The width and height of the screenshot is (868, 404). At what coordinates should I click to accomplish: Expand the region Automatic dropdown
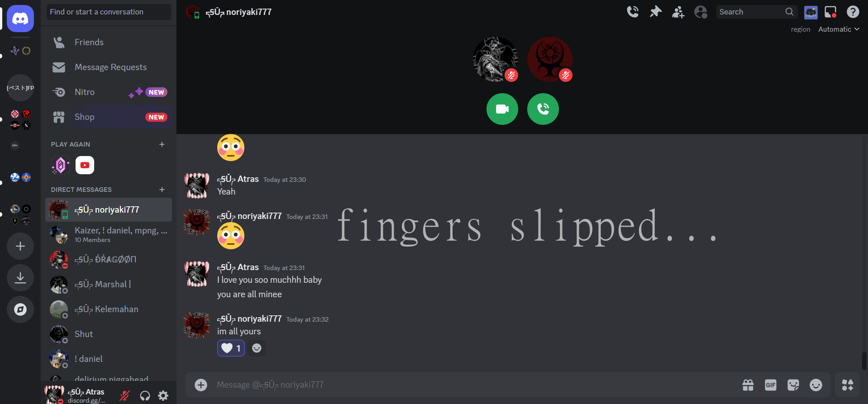click(x=839, y=29)
